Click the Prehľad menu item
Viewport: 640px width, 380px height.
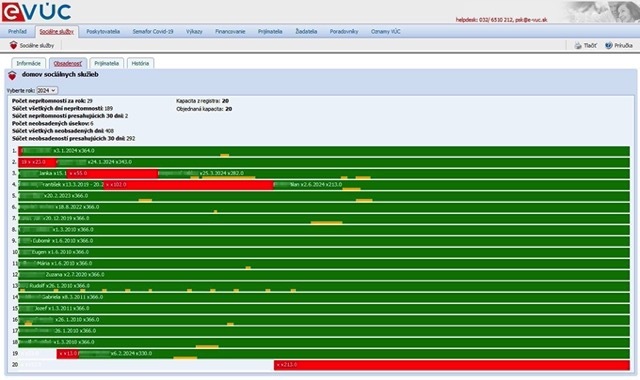[x=17, y=31]
